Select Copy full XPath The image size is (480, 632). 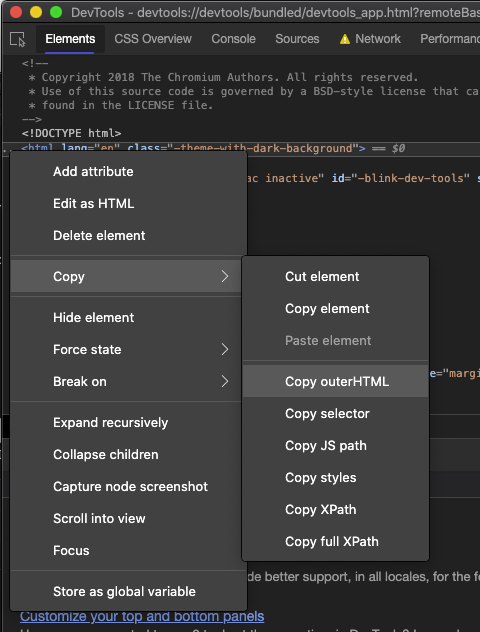(335, 542)
